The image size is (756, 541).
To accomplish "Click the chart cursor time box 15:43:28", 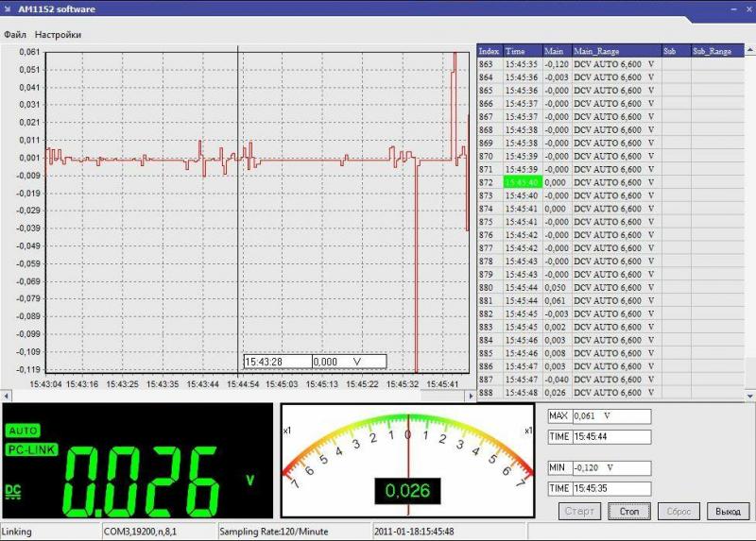I will coord(278,362).
